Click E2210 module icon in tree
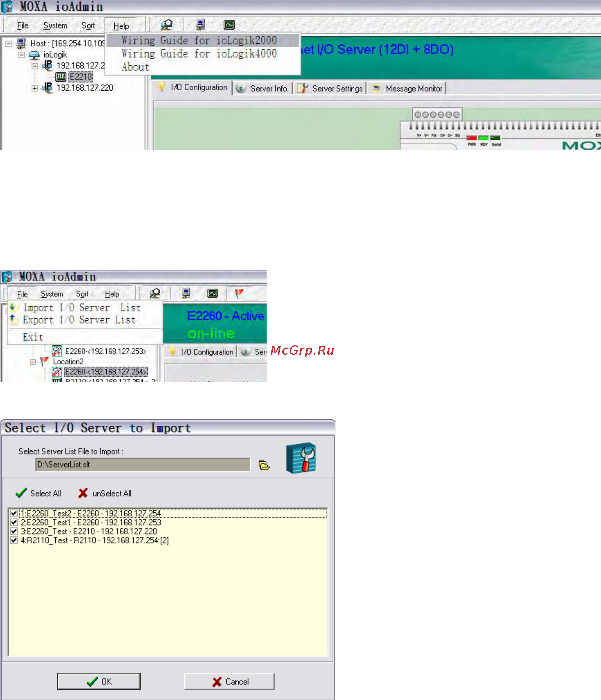601x700 pixels. point(61,77)
